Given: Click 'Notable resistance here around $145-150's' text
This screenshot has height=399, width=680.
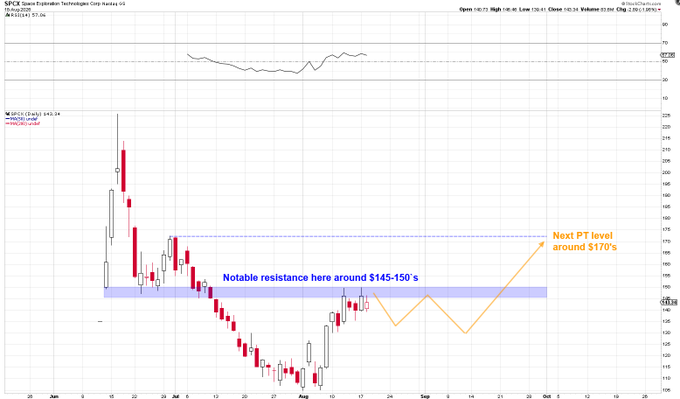Looking at the screenshot, I should pyautogui.click(x=320, y=278).
